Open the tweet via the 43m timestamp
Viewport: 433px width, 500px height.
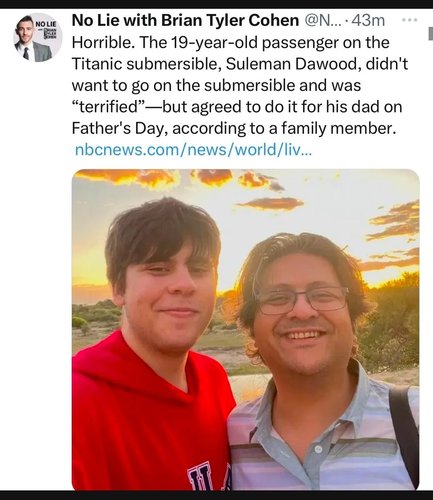[x=368, y=21]
